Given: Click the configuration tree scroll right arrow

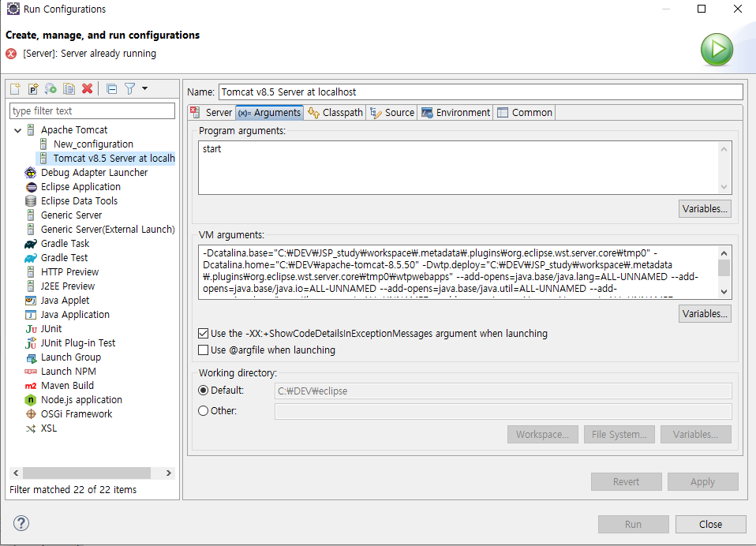Looking at the screenshot, I should coord(168,473).
